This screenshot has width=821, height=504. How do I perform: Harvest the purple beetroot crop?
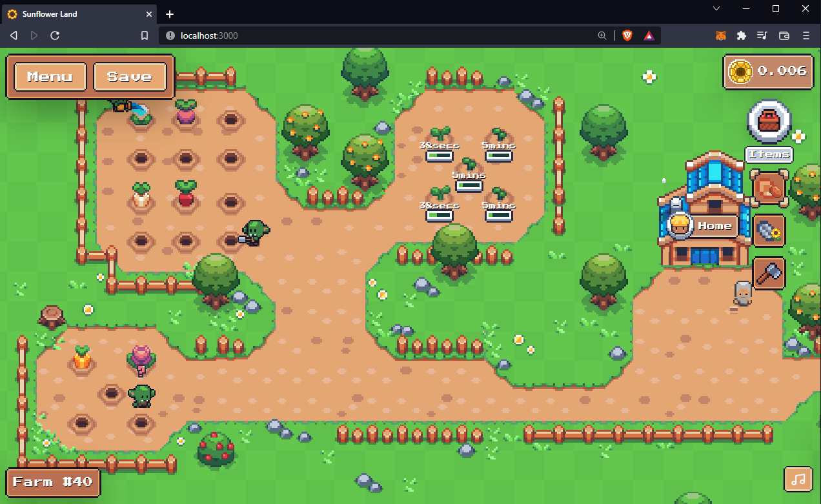coord(186,113)
